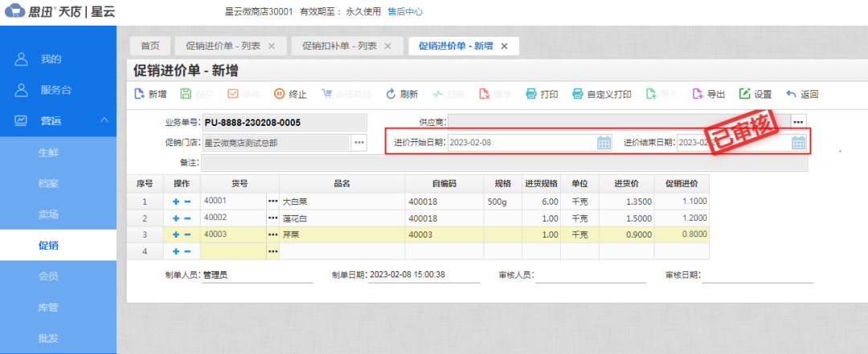Open 促销门店 store lookup ellipsis button
Screen dimensions: 868x354
(358, 143)
